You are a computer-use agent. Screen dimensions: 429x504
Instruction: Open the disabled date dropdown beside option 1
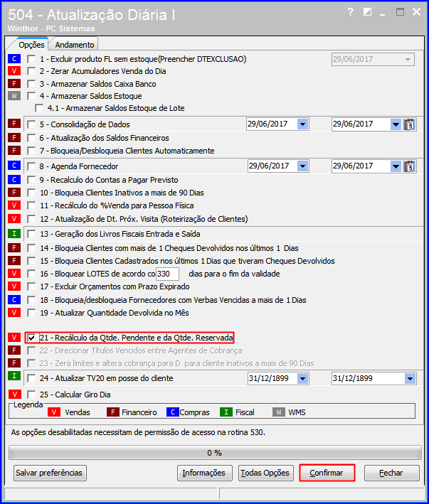click(408, 60)
